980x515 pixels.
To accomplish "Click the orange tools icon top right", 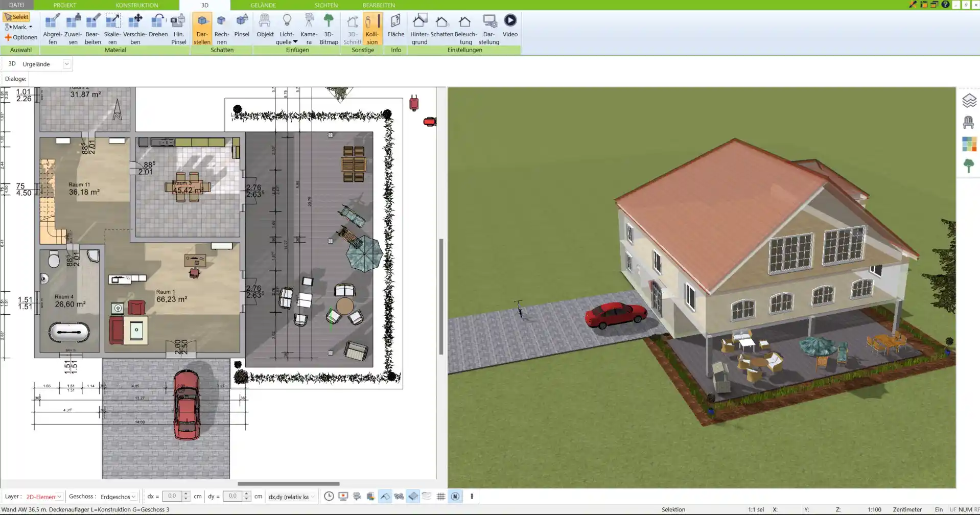I will tap(913, 5).
